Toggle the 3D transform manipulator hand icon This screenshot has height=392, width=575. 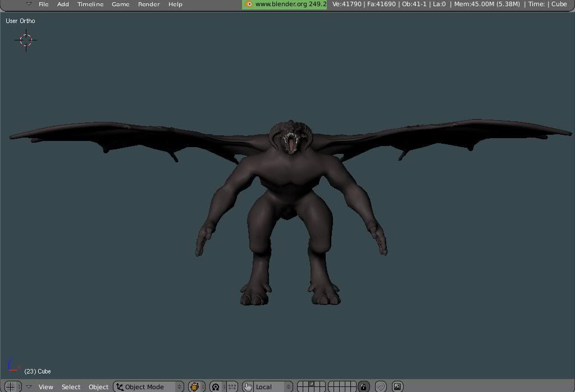point(248,386)
